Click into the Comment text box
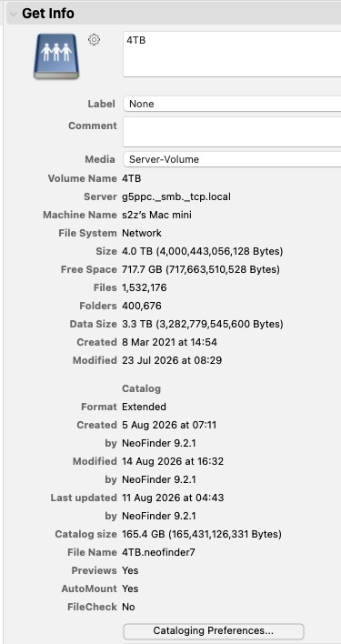The width and height of the screenshot is (341, 644). click(x=232, y=132)
